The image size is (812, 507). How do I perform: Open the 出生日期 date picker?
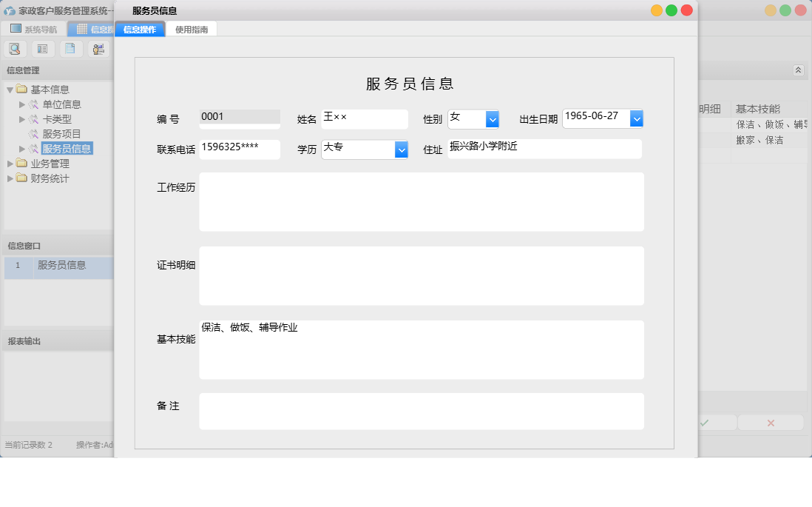click(637, 118)
